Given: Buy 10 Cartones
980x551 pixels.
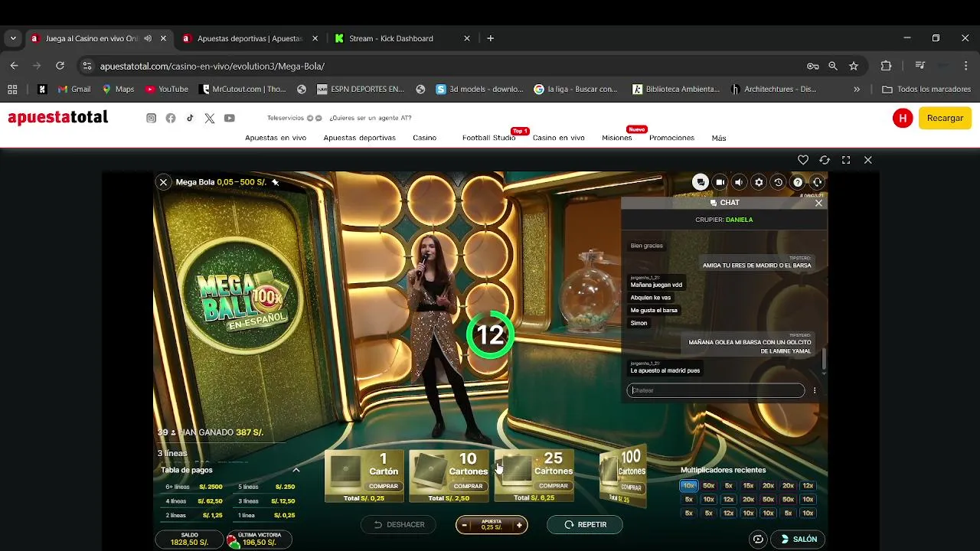Looking at the screenshot, I should click(x=449, y=476).
